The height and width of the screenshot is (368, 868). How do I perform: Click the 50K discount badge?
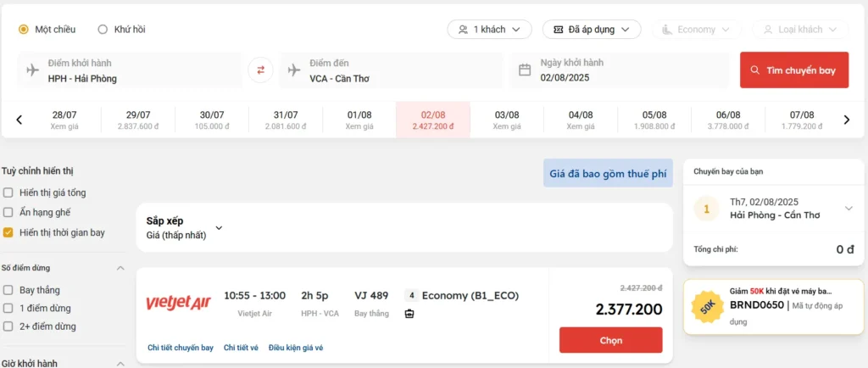click(708, 307)
